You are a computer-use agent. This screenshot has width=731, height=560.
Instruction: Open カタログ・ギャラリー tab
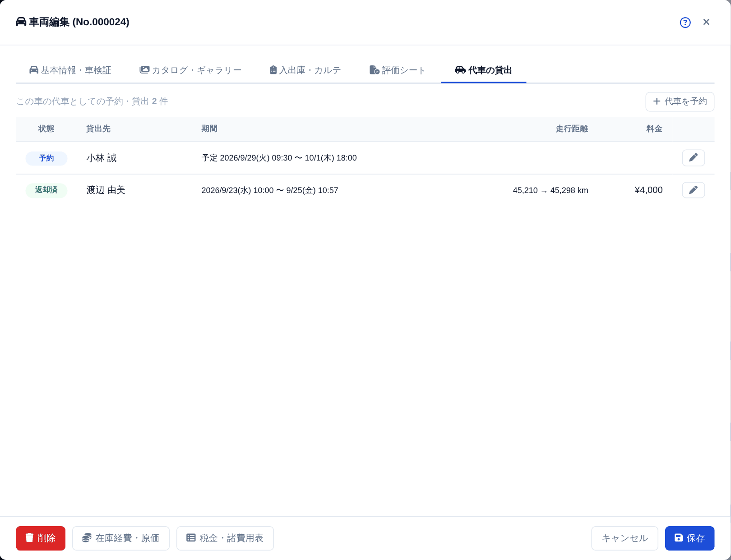coord(190,70)
